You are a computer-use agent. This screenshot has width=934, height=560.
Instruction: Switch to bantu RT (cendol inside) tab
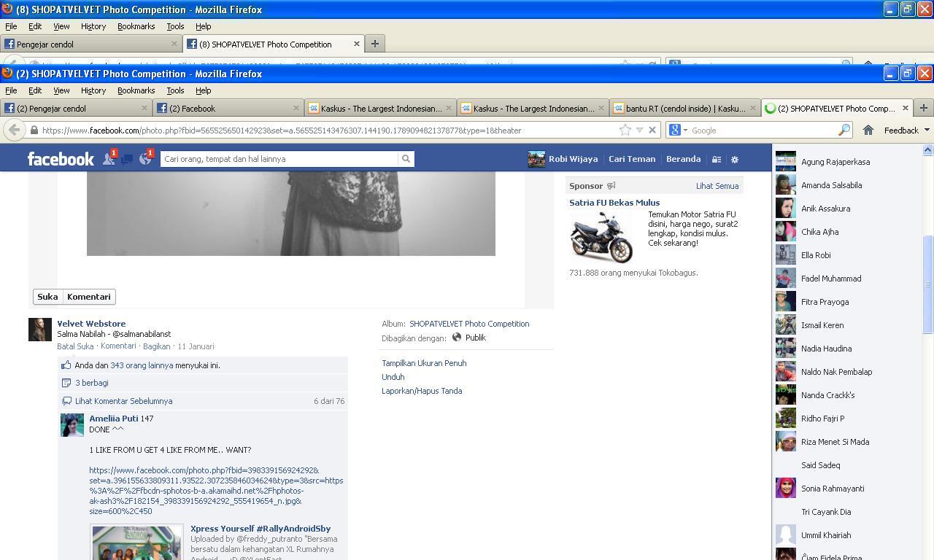click(685, 108)
